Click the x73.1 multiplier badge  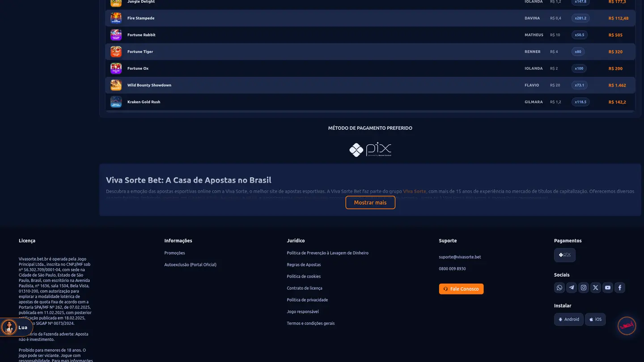click(x=580, y=85)
